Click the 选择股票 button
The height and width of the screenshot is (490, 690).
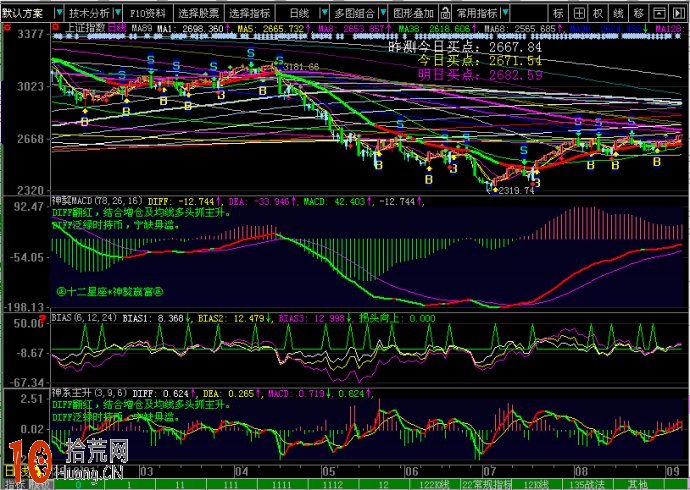pos(197,14)
